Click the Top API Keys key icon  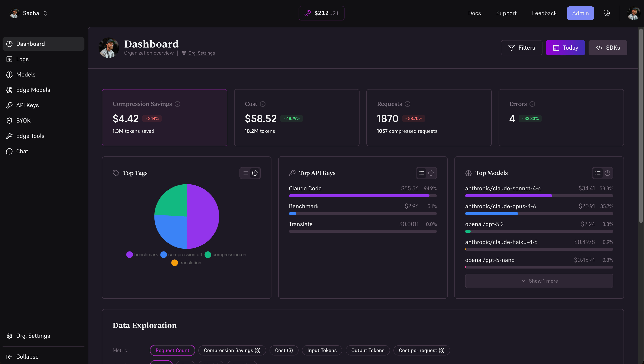coord(292,173)
